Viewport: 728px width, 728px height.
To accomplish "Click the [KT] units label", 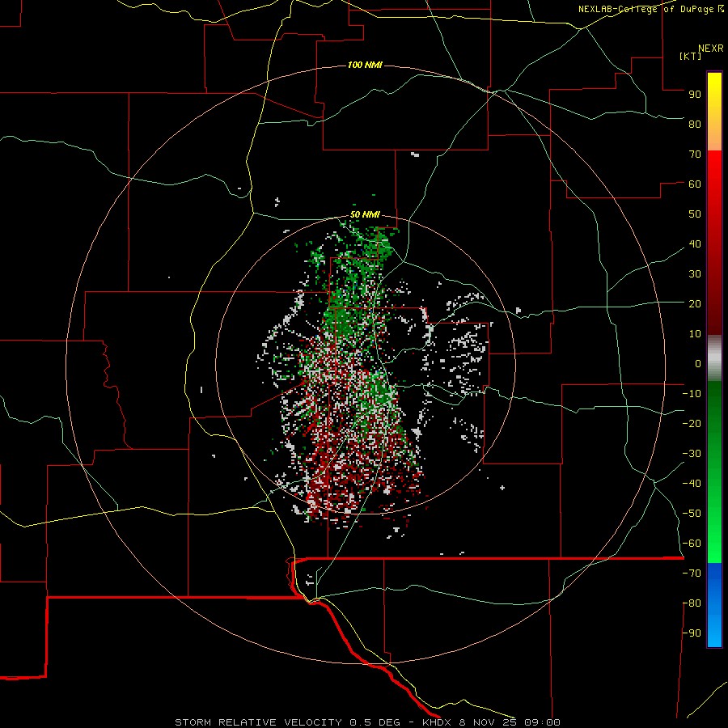I will point(690,56).
